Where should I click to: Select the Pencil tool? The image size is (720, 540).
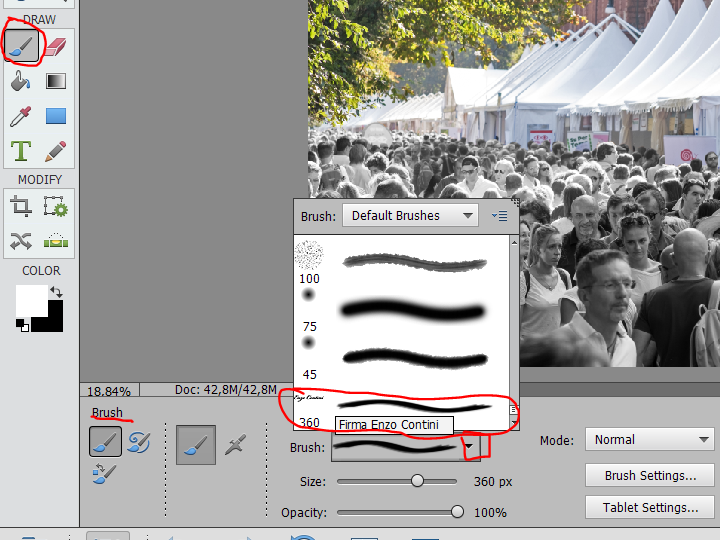tap(55, 151)
